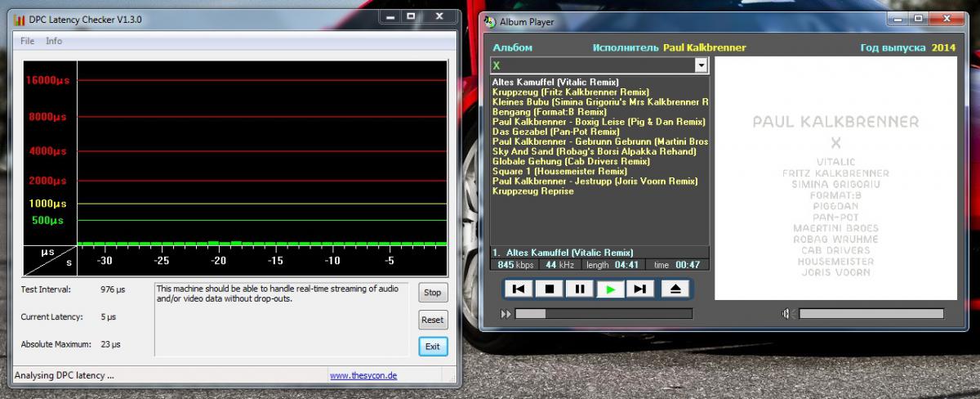The width and height of the screenshot is (980, 399).
Task: Click the Exit button in DPC Latency Checker
Action: point(433,347)
